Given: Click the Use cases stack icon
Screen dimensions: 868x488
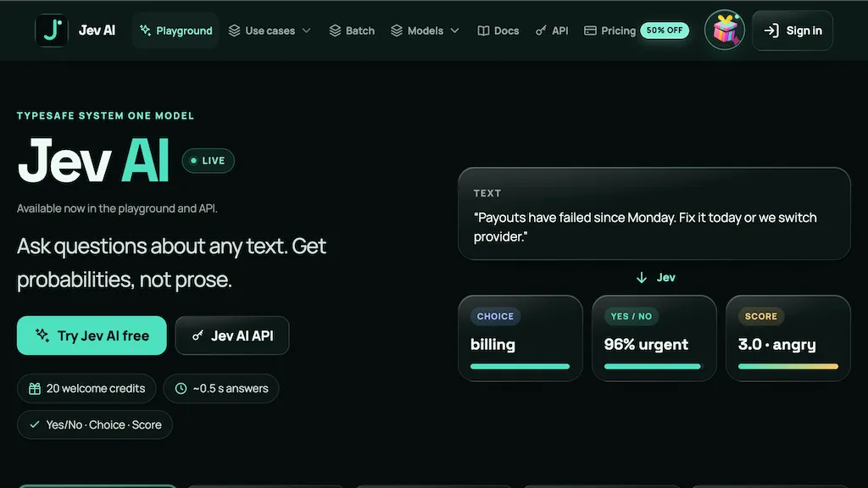Looking at the screenshot, I should click(234, 30).
